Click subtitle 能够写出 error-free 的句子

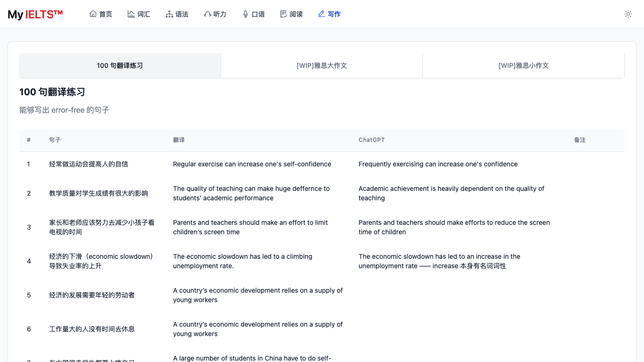click(64, 110)
